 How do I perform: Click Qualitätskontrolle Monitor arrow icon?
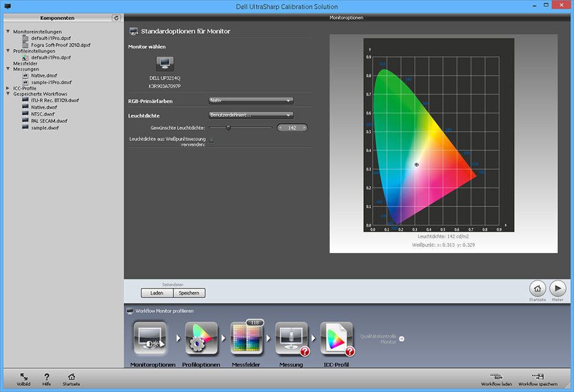(x=402, y=339)
